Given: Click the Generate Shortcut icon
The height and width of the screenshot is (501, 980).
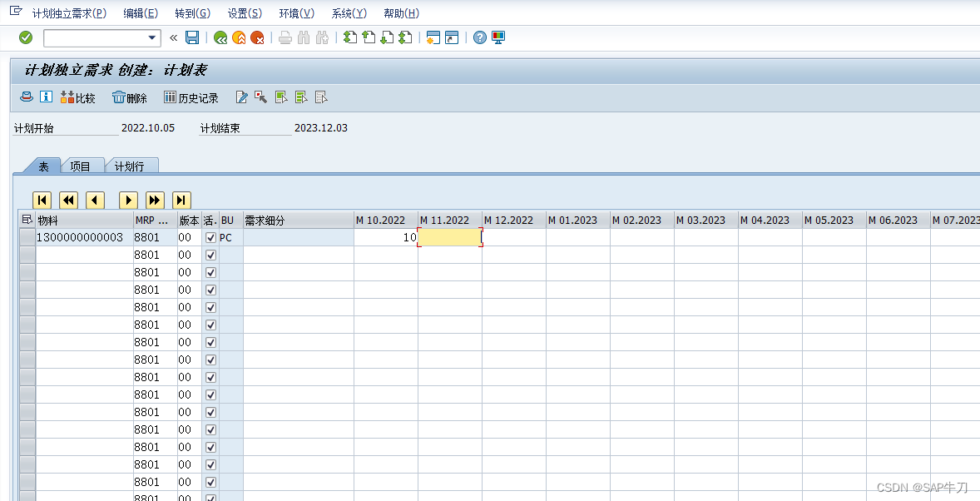Looking at the screenshot, I should (x=452, y=38).
